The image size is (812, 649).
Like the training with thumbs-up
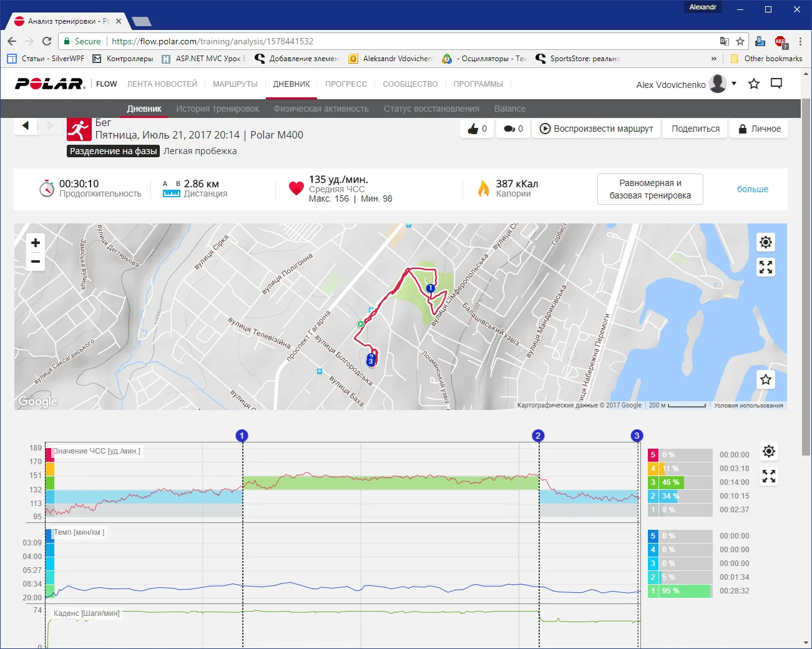click(x=477, y=129)
